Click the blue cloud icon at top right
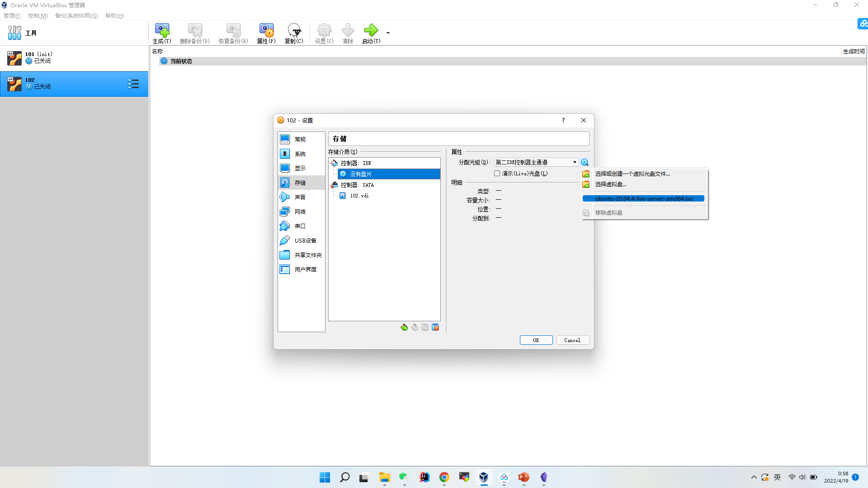The image size is (868, 488). [863, 24]
